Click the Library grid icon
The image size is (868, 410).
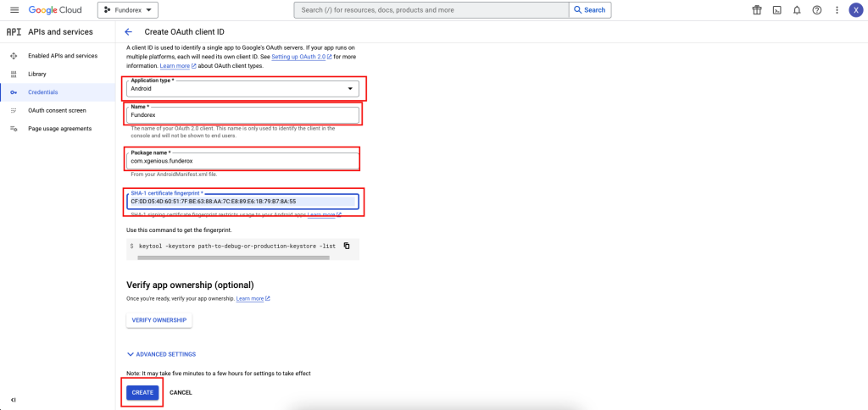click(14, 75)
